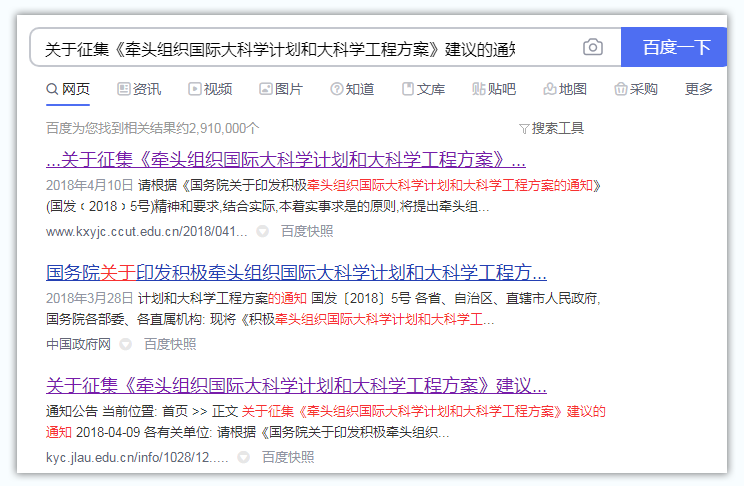The image size is (744, 486).
Task: Click the funnel icon beside 搜索工具
Action: tap(524, 129)
